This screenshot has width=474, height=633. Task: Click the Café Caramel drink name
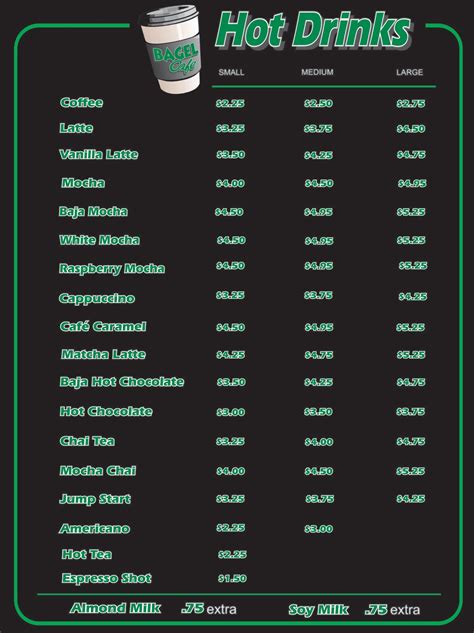103,326
